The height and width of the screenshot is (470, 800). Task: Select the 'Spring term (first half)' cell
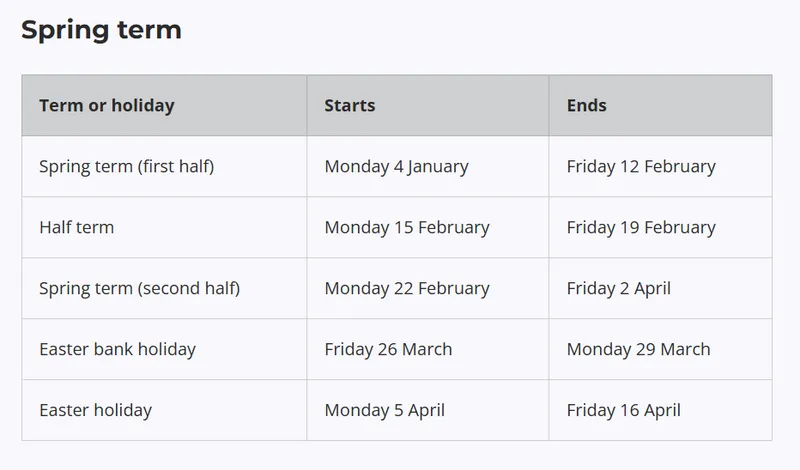click(126, 166)
